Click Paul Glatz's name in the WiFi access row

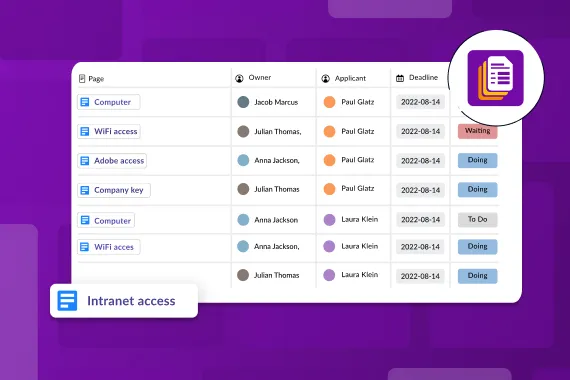[x=358, y=131]
